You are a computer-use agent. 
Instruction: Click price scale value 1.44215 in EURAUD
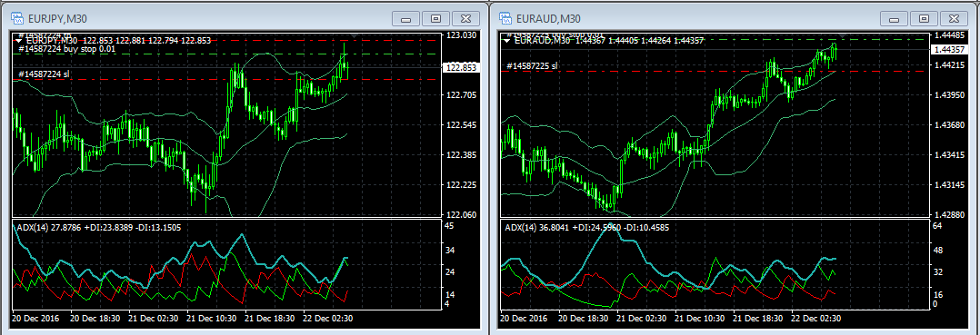tap(951, 64)
